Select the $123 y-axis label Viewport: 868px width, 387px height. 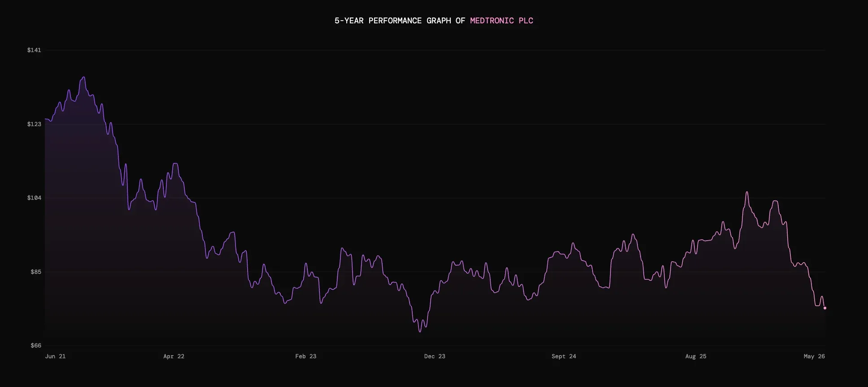34,124
